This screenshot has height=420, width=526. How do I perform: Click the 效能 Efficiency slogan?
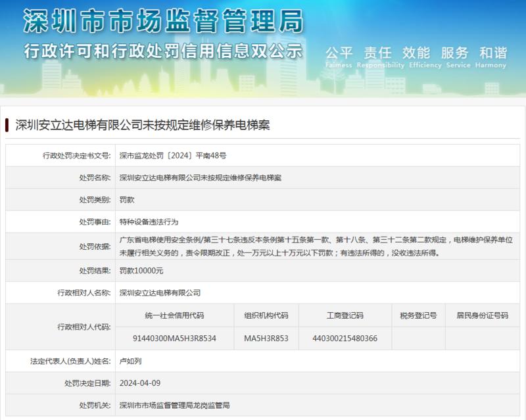click(425, 57)
